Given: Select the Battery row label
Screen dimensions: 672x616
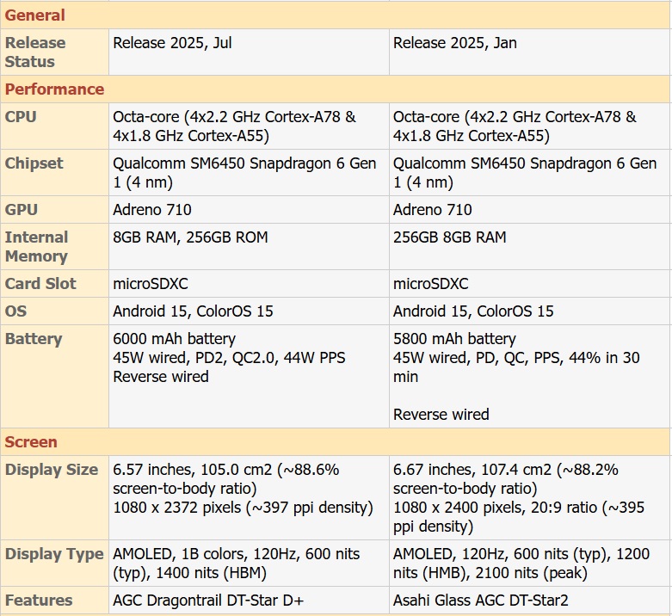Looking at the screenshot, I should pos(55,376).
